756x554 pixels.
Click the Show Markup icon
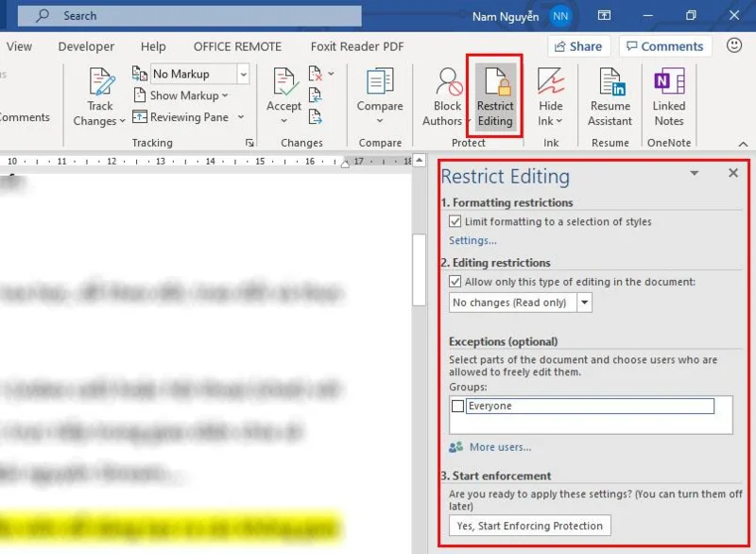coord(139,95)
